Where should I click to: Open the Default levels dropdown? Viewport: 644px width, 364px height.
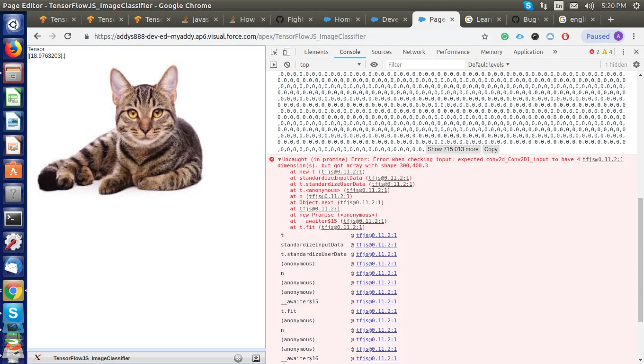click(x=489, y=64)
